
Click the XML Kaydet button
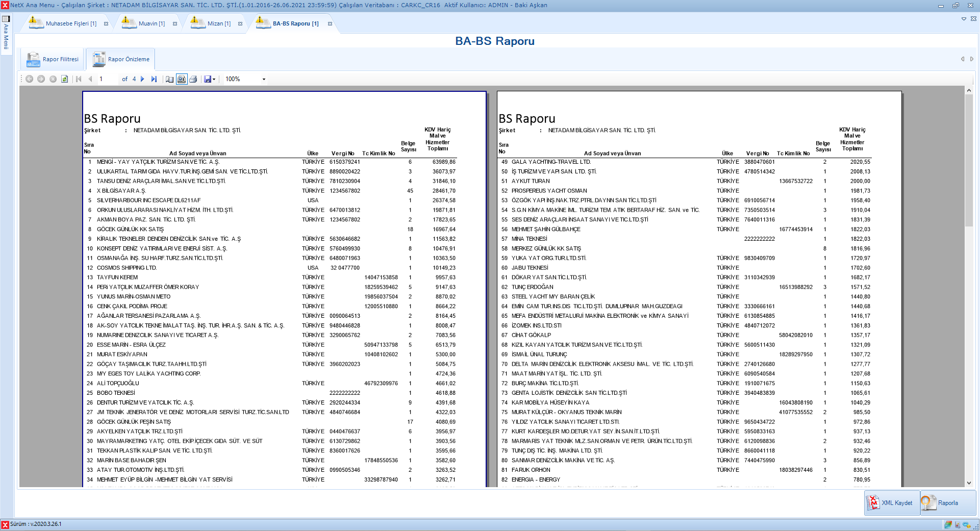click(892, 503)
